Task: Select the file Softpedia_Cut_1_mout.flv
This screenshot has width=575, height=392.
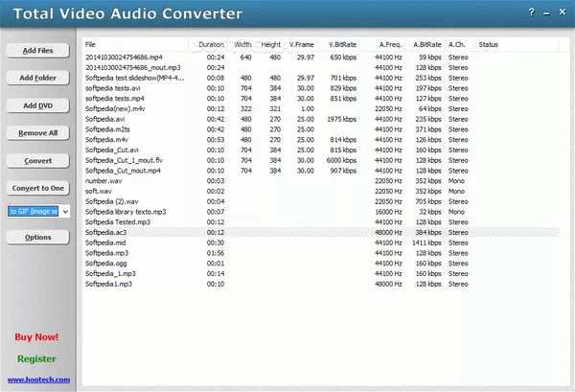Action: pos(124,160)
